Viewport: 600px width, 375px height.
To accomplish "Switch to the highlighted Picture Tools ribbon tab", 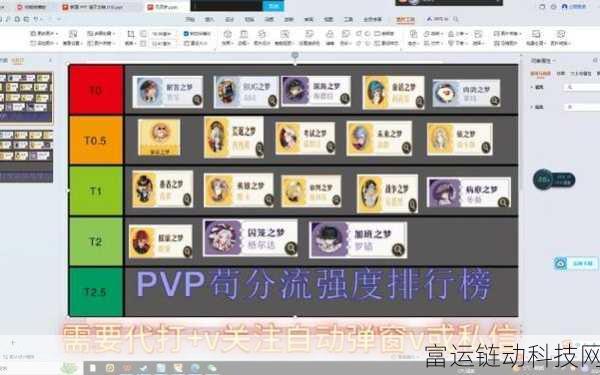I will point(405,19).
